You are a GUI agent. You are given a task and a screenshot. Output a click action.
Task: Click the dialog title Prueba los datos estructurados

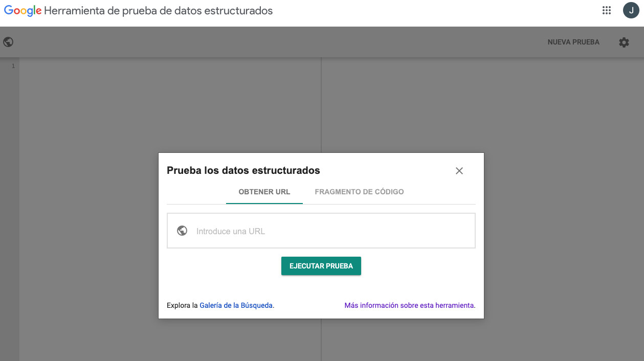(x=243, y=170)
